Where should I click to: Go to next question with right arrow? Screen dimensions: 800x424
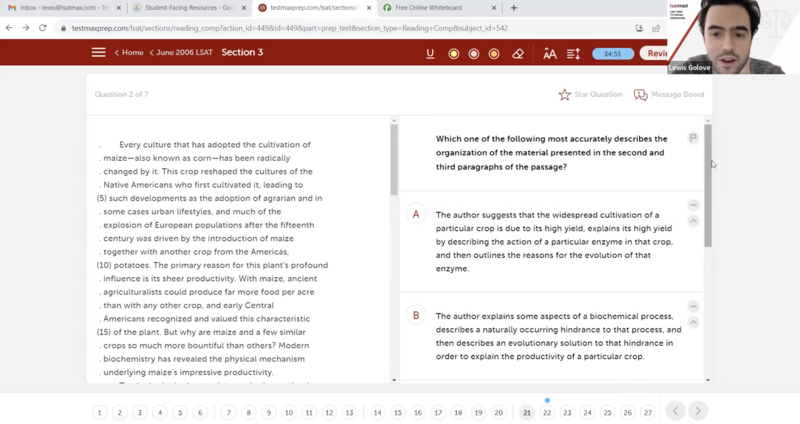pos(698,411)
